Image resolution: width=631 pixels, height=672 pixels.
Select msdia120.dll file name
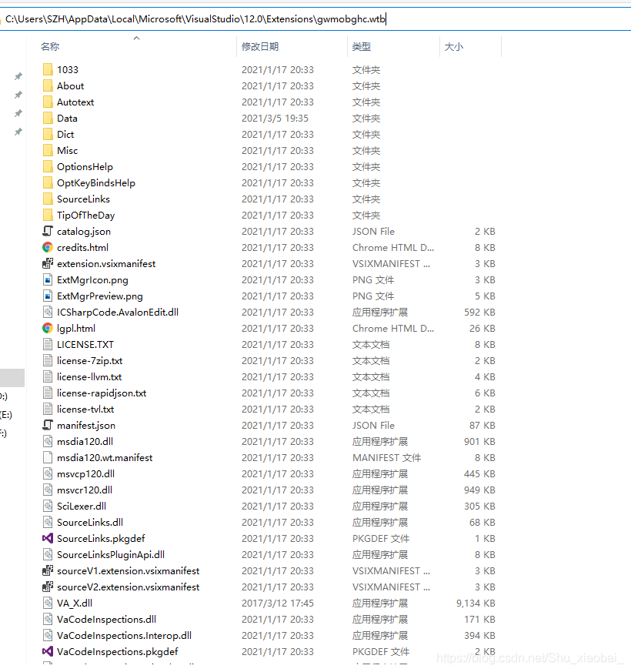85,441
